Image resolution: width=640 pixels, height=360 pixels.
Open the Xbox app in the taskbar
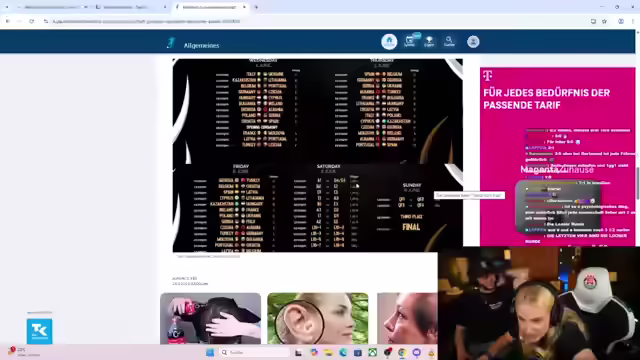click(x=373, y=353)
